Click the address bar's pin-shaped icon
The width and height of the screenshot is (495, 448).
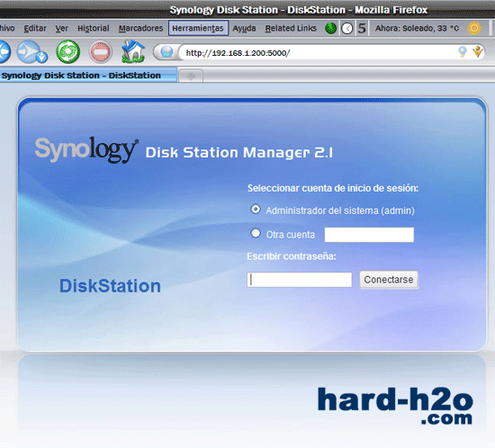(463, 52)
